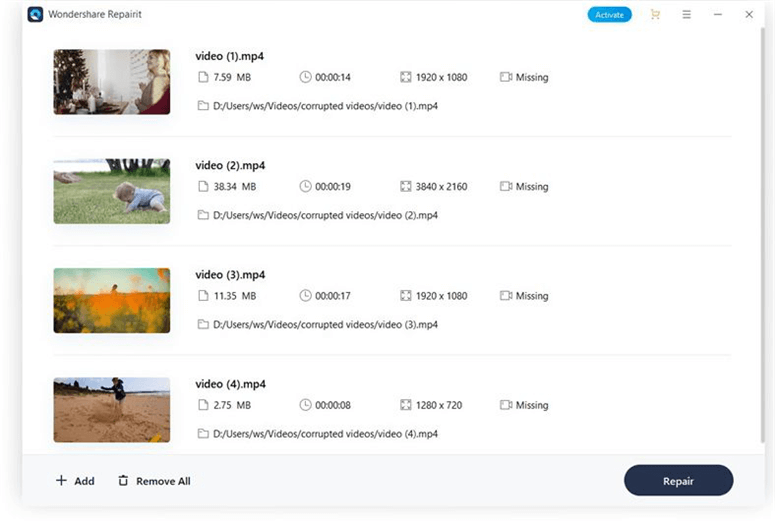Click the resolution icon for video (3).mp4

[x=405, y=296]
